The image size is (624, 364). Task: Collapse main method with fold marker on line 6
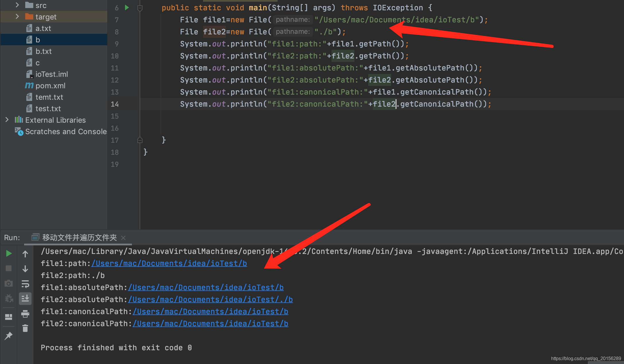tap(140, 8)
